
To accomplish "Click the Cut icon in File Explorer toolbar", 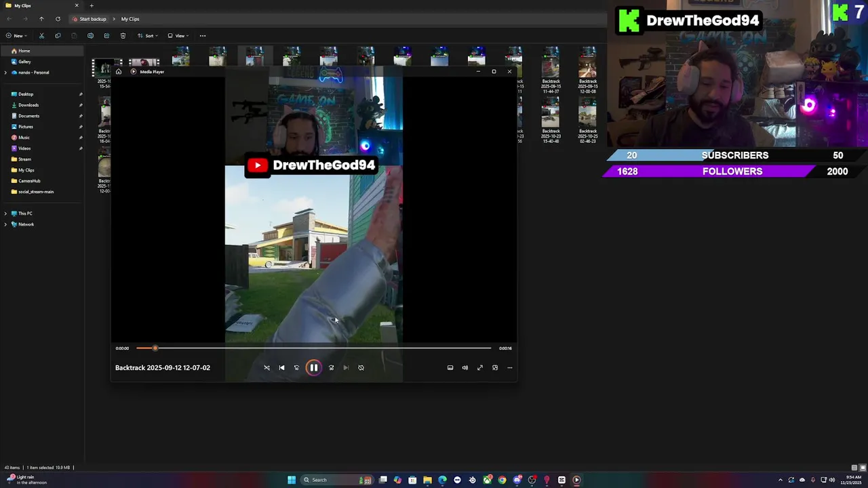I will click(x=41, y=36).
